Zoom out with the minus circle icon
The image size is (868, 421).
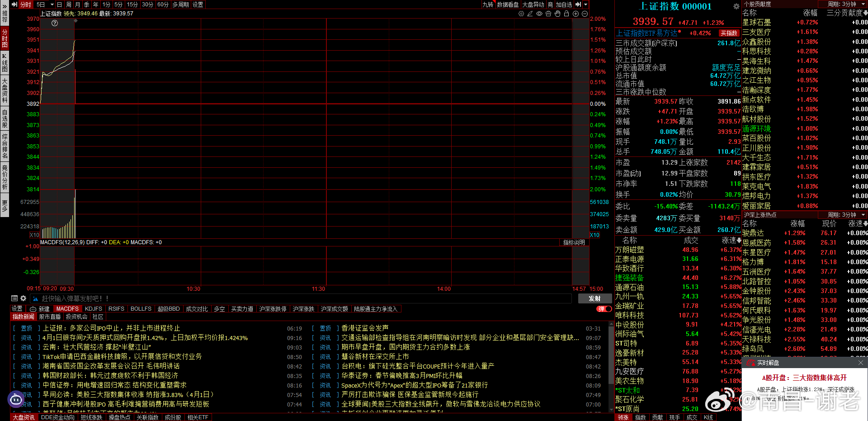click(x=585, y=14)
